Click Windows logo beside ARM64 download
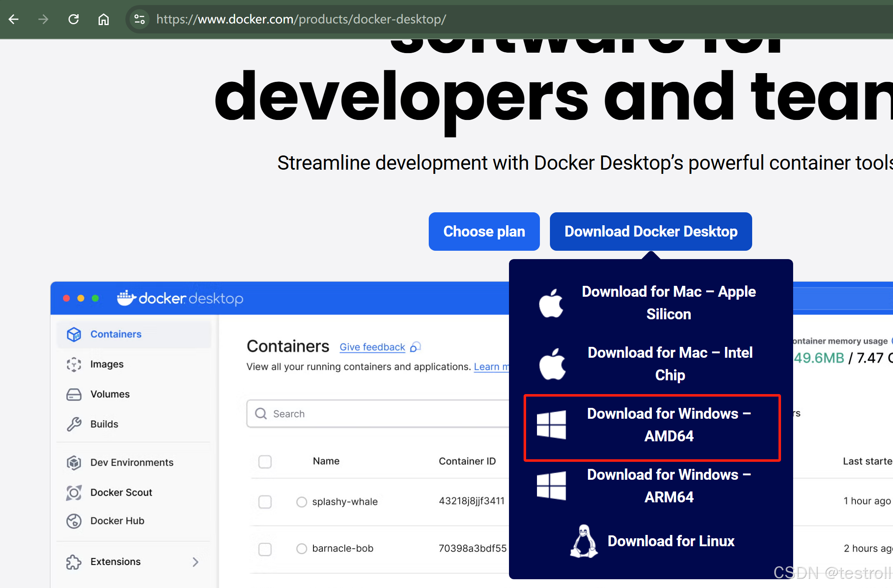This screenshot has height=588, width=893. pos(551,486)
